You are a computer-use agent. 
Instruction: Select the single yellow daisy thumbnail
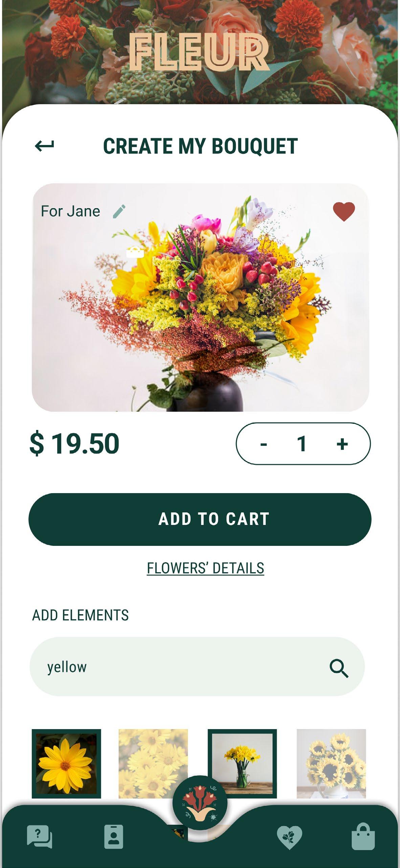[66, 764]
